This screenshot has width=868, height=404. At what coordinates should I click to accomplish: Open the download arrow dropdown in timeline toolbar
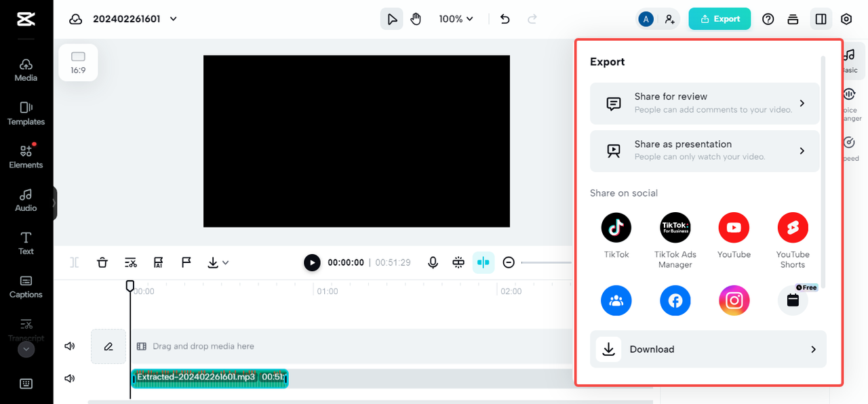[x=218, y=262]
